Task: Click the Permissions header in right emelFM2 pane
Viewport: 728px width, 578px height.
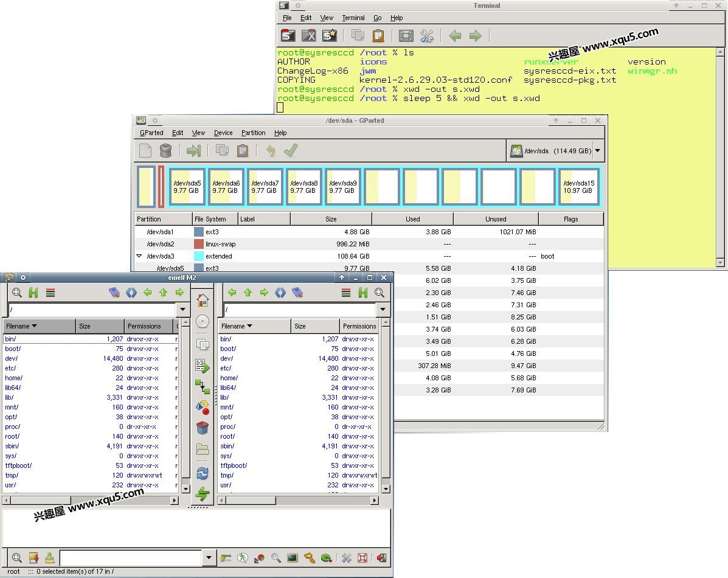Action: pos(359,326)
